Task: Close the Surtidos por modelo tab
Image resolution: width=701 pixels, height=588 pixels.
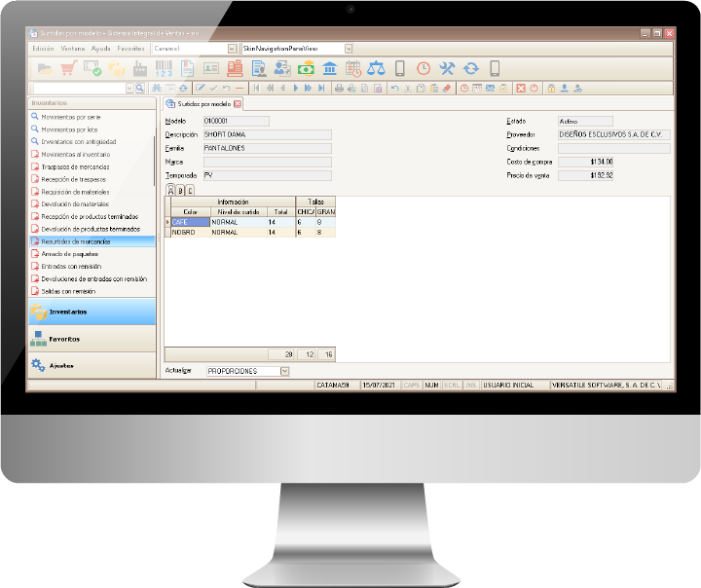Action: [x=238, y=104]
